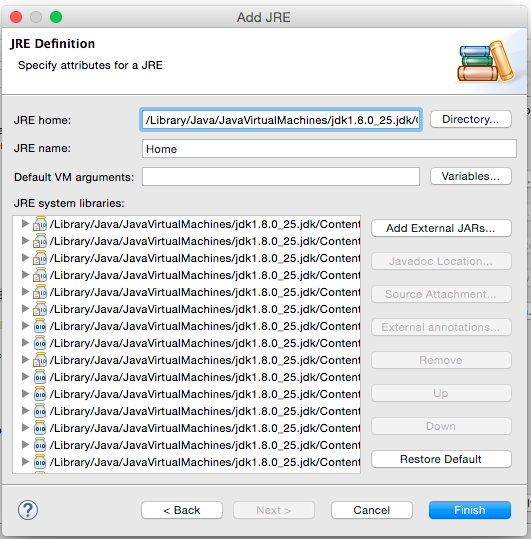The height and width of the screenshot is (539, 531).
Task: Open the Variables... dialog button
Action: [x=471, y=176]
